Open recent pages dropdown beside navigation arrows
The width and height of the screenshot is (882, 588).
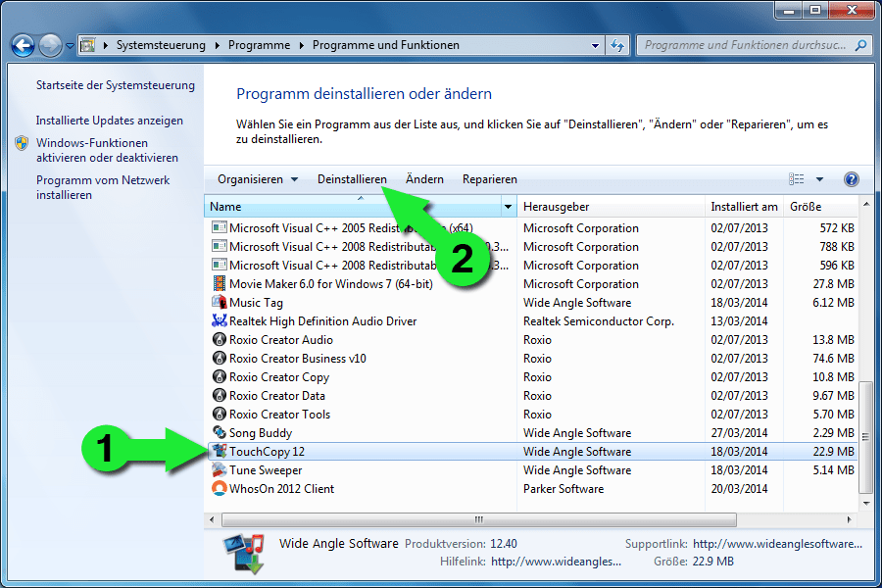tap(70, 46)
